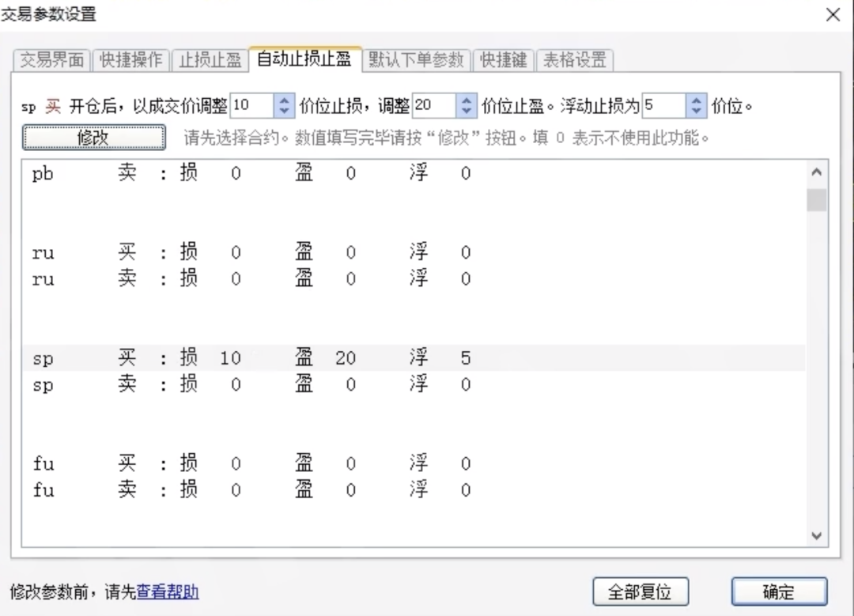Confirm settings with the 确定 button
This screenshot has width=854, height=616.
click(x=779, y=591)
